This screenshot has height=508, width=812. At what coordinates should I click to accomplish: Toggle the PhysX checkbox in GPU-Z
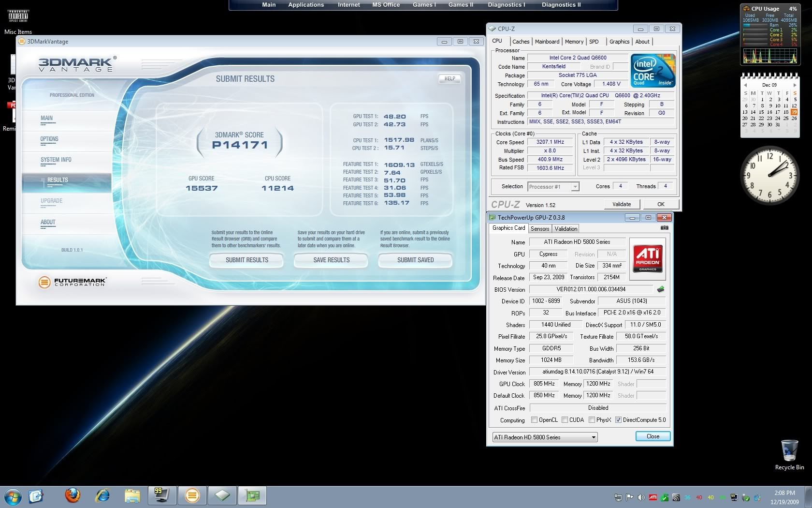[x=592, y=420]
